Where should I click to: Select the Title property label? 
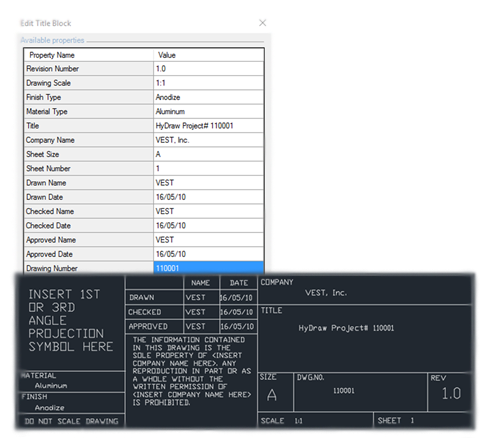(x=89, y=126)
